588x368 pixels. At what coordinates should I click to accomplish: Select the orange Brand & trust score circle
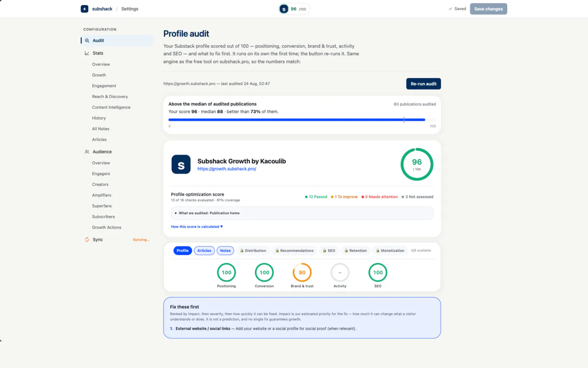tap(302, 272)
